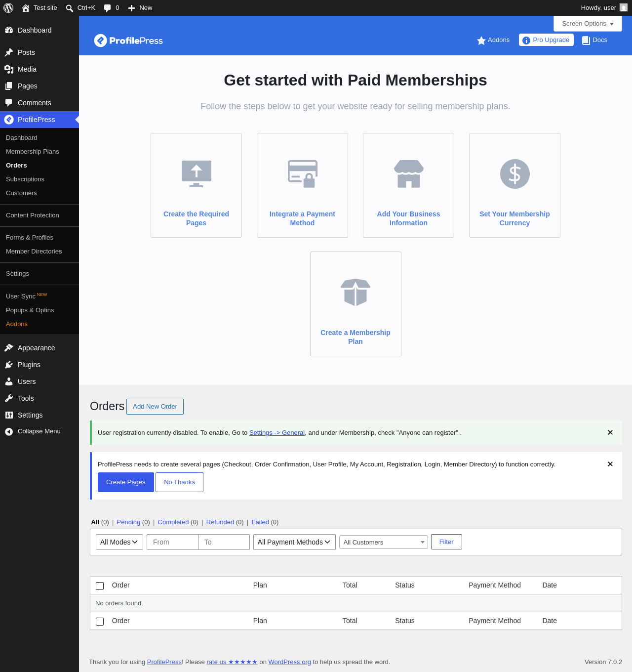This screenshot has width=632, height=672.
Task: Open the All Customers dropdown
Action: (x=384, y=542)
